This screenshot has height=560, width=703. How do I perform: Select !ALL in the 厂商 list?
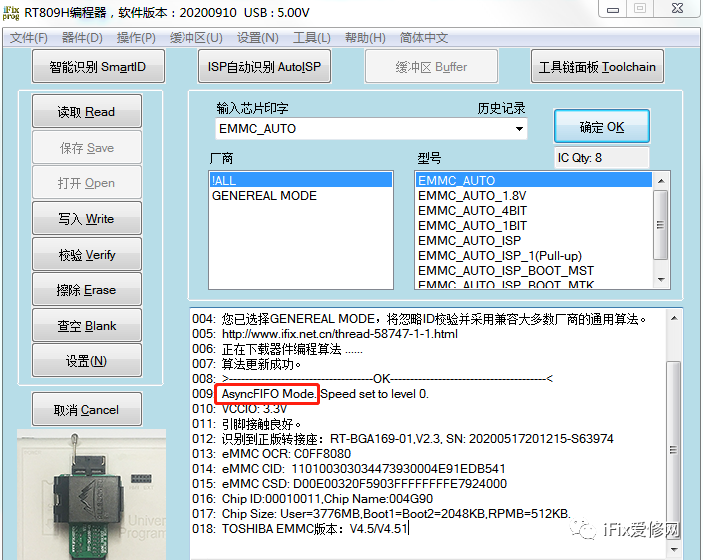point(300,180)
